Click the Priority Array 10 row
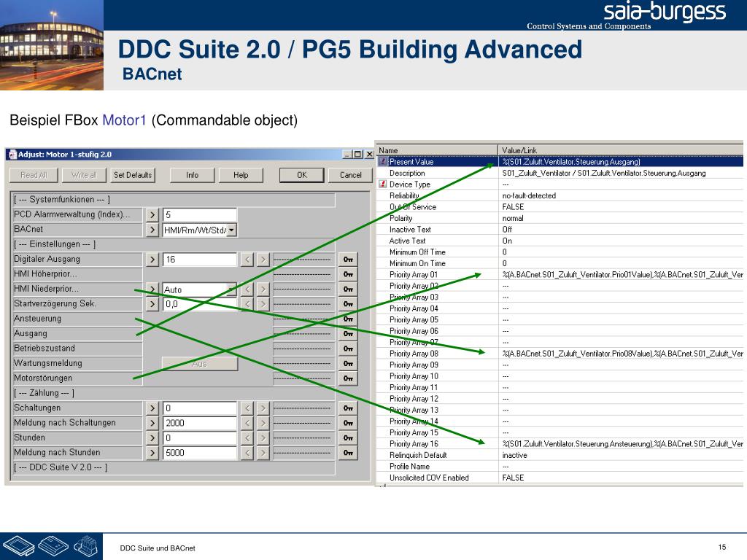 [x=560, y=376]
